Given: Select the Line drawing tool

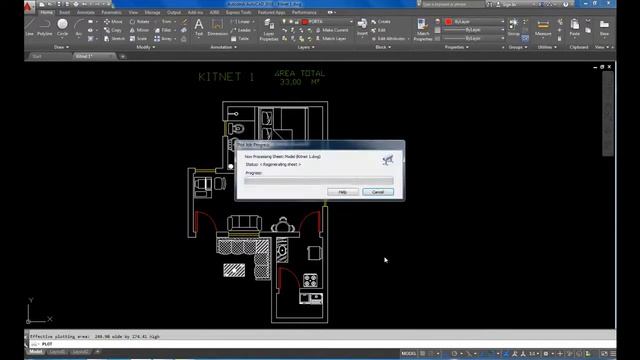Looking at the screenshot, I should pos(30,27).
